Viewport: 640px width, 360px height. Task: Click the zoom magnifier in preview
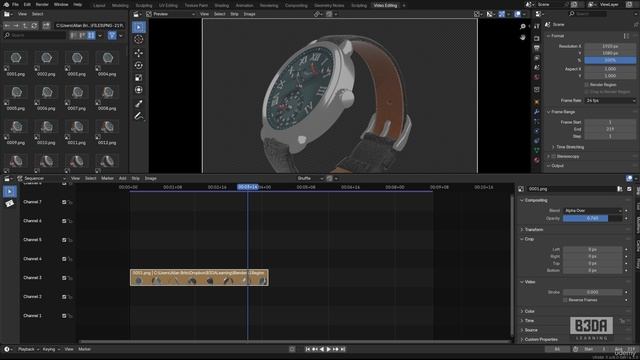pyautogui.click(x=523, y=27)
